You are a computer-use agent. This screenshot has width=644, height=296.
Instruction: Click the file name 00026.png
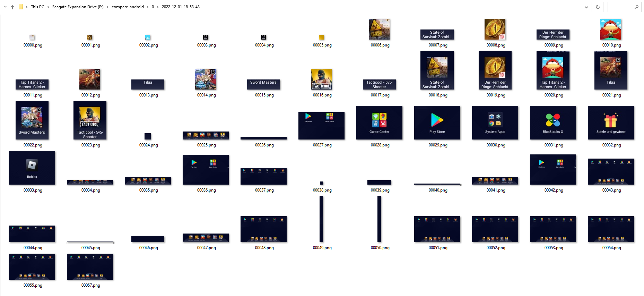click(264, 145)
